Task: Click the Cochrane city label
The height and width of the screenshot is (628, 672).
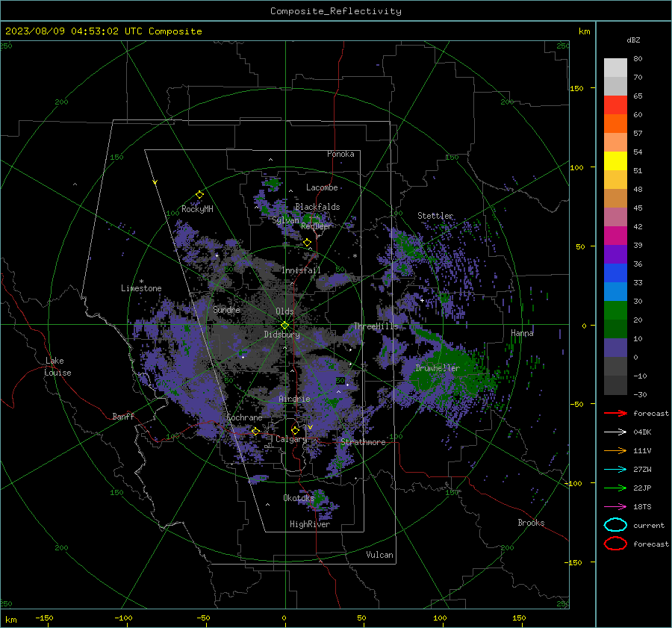Action: [x=244, y=417]
